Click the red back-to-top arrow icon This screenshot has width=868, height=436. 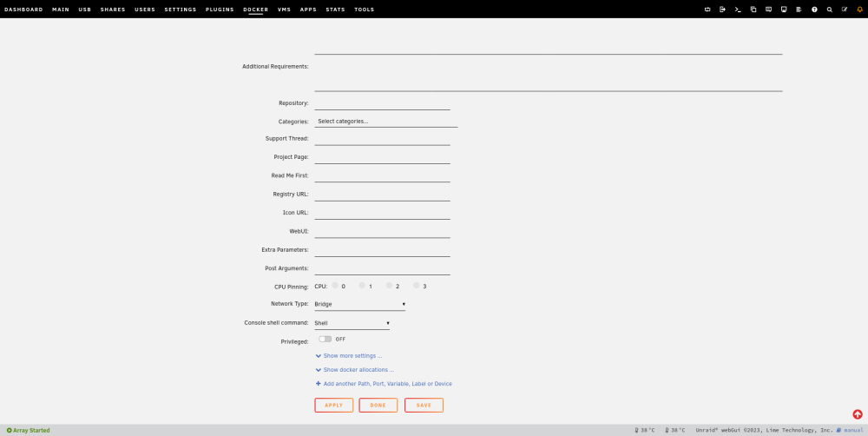[x=858, y=413]
